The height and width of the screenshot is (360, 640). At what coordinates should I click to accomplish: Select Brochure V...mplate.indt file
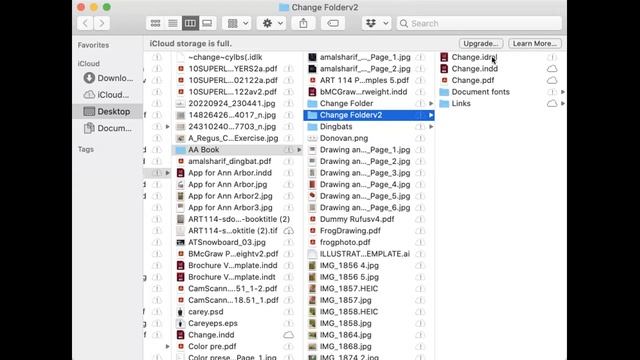(231, 277)
